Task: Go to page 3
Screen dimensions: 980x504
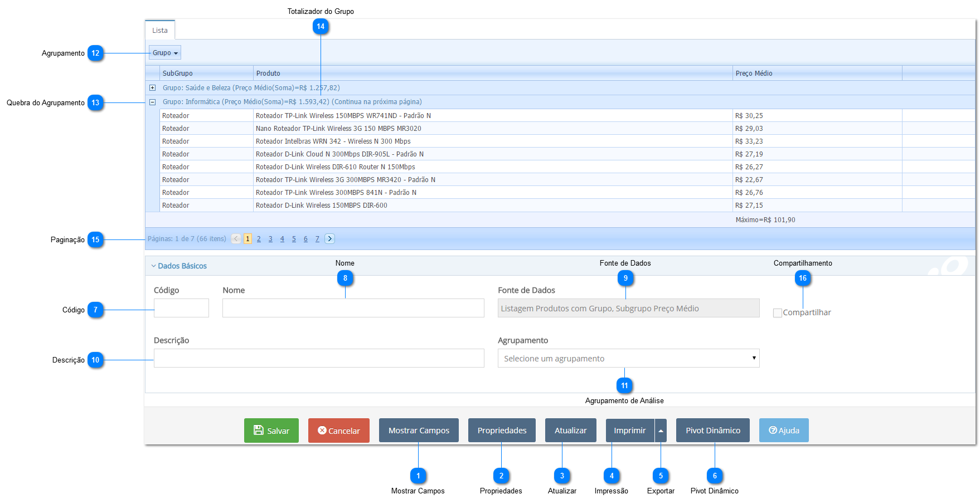Action: [x=270, y=239]
